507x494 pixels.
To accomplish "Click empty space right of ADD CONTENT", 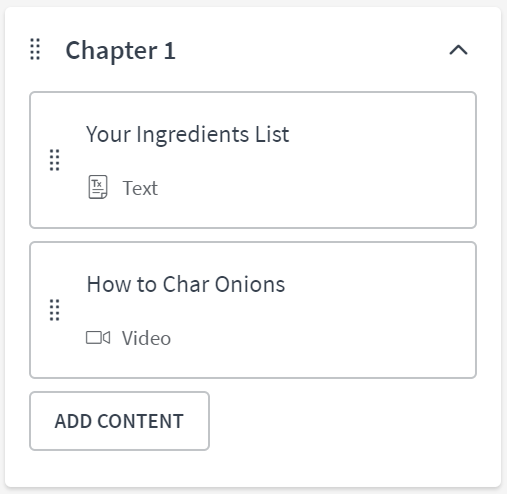I will pyautogui.click(x=343, y=421).
